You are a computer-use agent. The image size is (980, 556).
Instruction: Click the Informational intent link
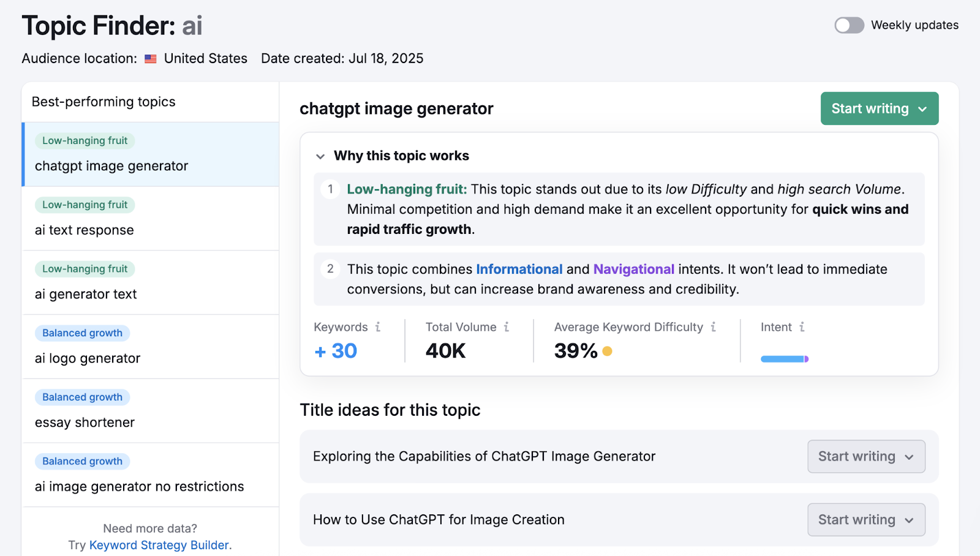click(519, 269)
